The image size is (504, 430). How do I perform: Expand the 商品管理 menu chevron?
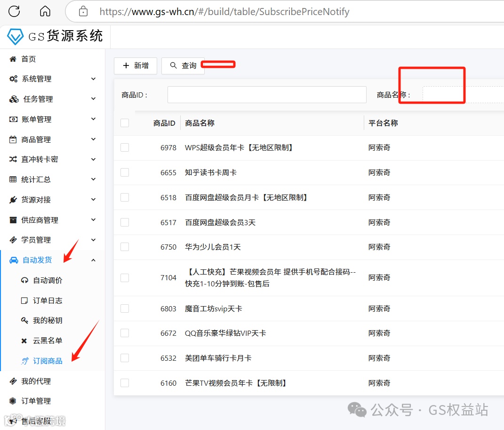(x=93, y=139)
